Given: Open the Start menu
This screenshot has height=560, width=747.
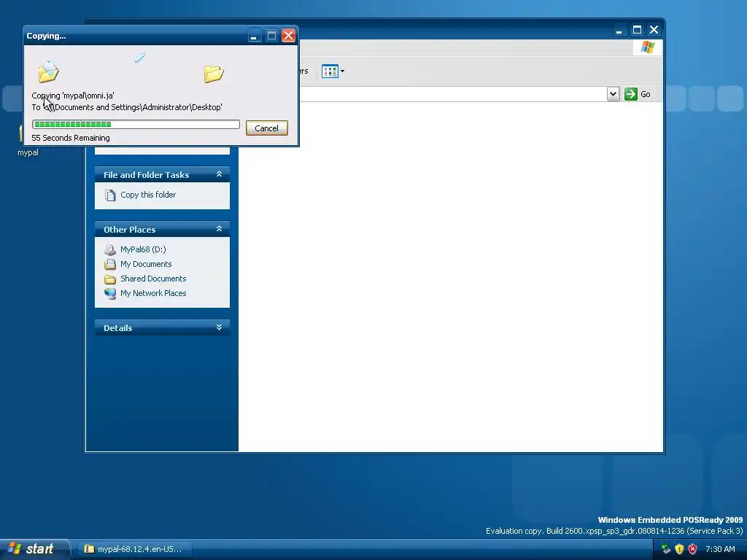Looking at the screenshot, I should tap(34, 548).
